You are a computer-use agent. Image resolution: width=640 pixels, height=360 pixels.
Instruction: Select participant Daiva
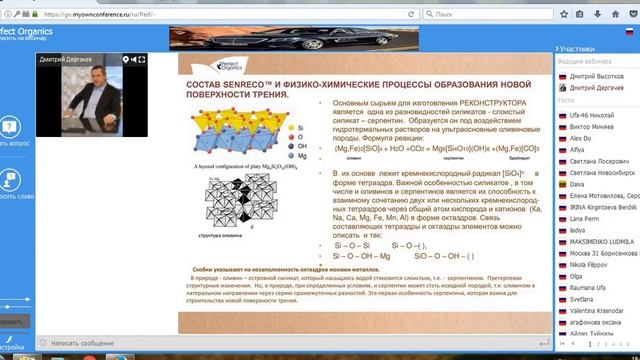coord(577,184)
